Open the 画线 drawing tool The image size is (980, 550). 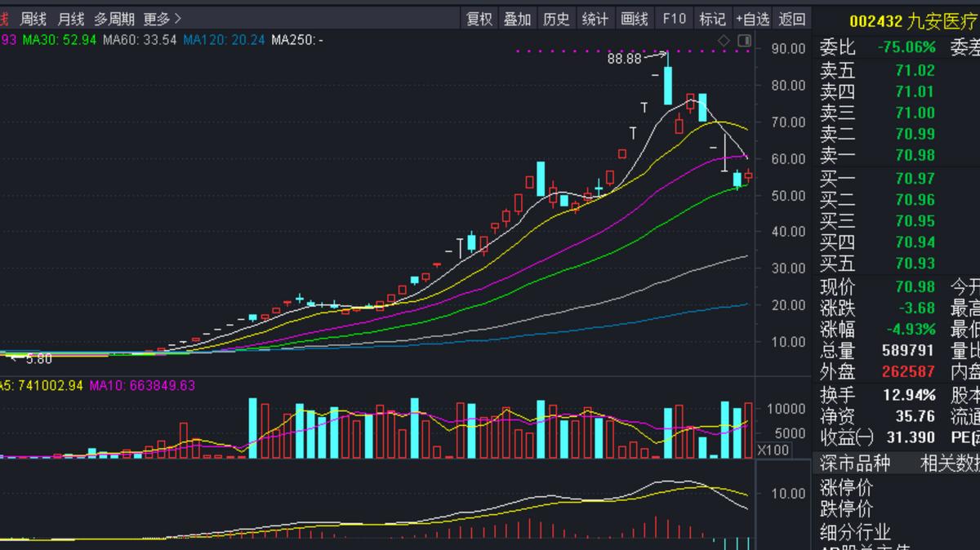click(x=635, y=18)
